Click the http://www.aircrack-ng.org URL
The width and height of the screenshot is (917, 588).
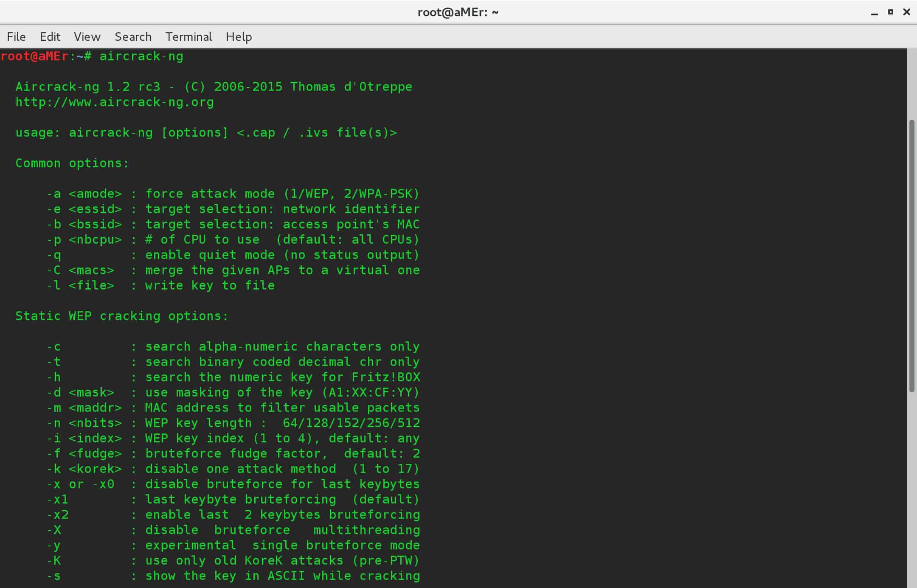coord(114,101)
